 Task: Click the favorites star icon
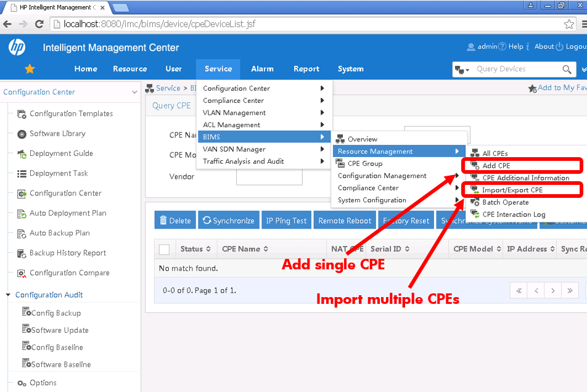click(30, 69)
